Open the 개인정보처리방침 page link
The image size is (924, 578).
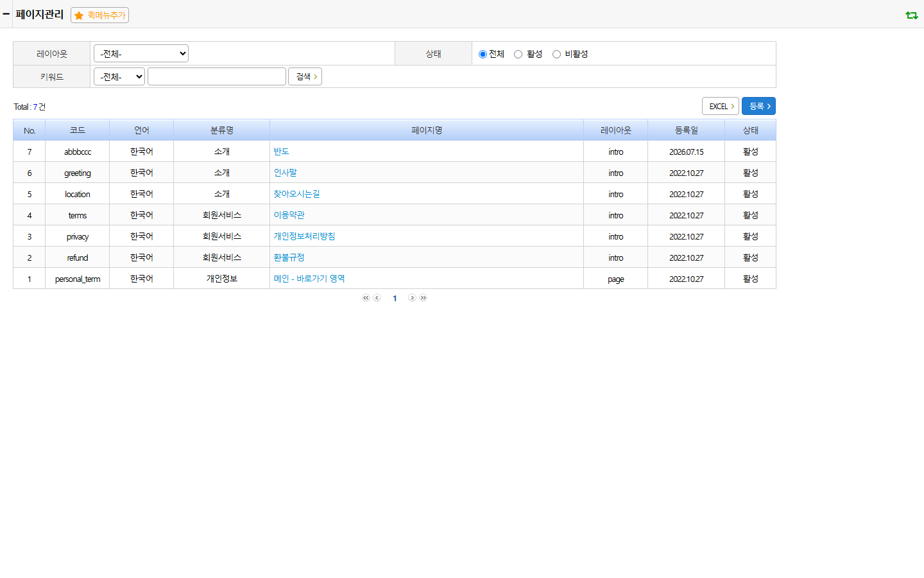305,236
